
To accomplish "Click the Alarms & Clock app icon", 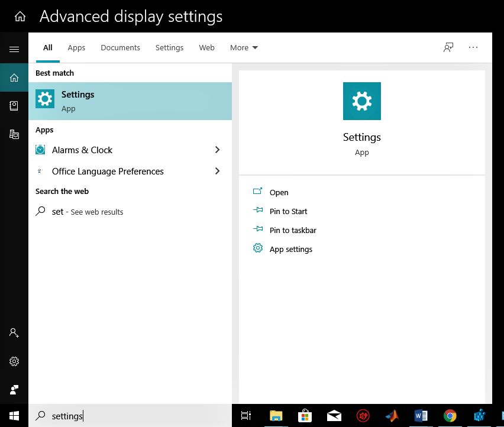I will tap(40, 150).
